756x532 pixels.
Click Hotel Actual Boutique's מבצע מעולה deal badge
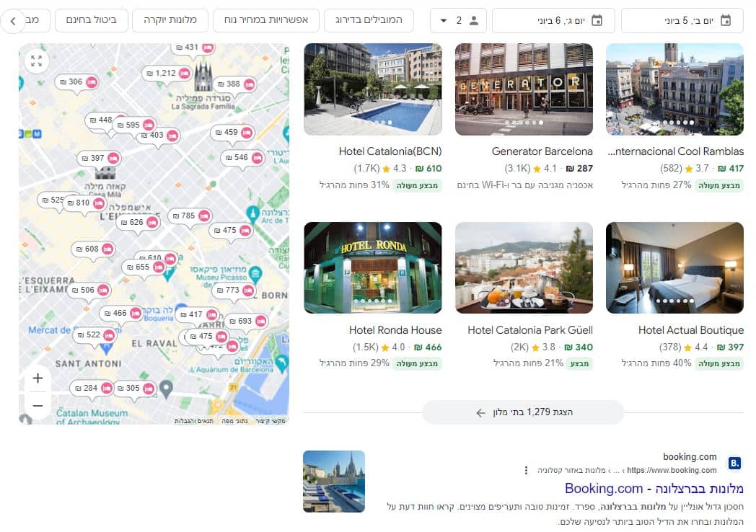[719, 364]
